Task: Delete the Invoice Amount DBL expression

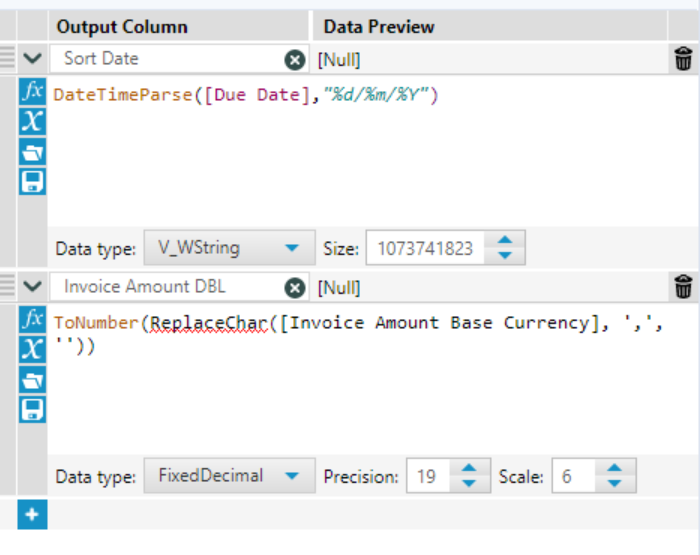Action: tap(683, 287)
